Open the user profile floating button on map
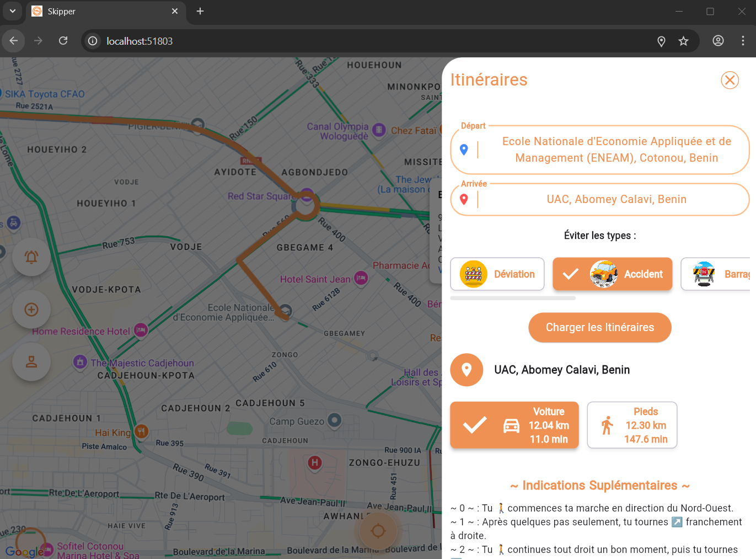 tap(31, 362)
